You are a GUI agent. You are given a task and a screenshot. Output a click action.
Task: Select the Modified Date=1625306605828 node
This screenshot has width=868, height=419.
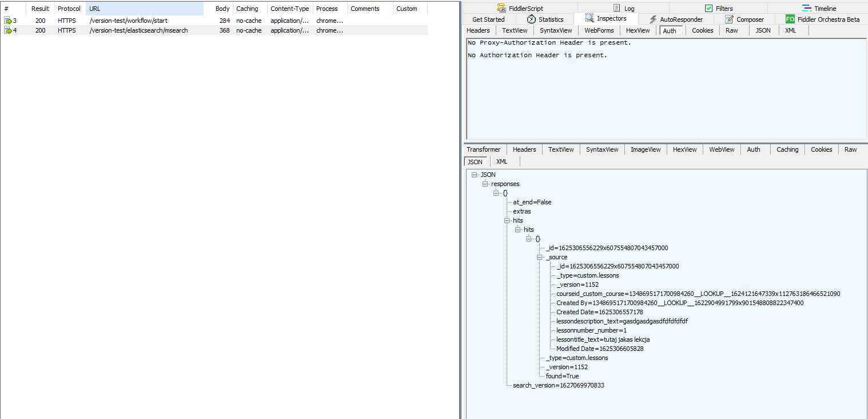pyautogui.click(x=600, y=349)
